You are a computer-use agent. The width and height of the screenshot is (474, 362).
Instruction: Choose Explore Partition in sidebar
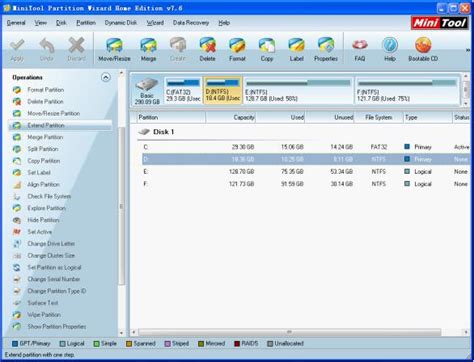(46, 208)
